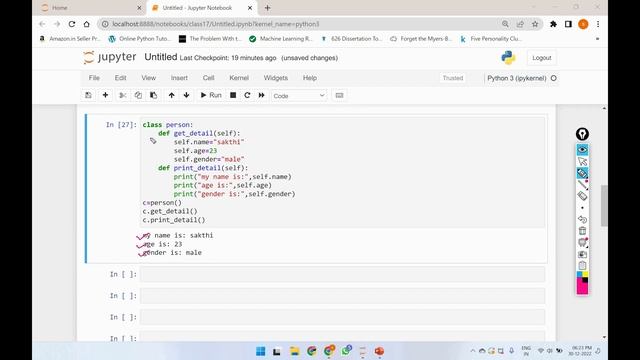Pick the cyan color swatch
The image size is (640, 360).
pyautogui.click(x=580, y=274)
